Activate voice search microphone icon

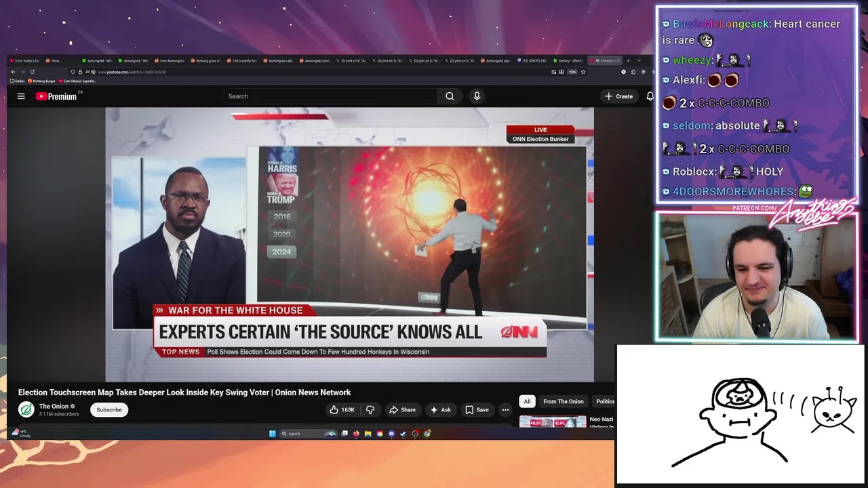pyautogui.click(x=477, y=96)
